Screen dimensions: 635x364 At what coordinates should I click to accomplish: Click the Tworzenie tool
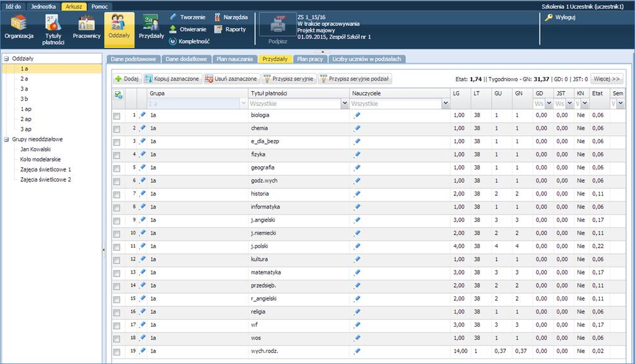[187, 17]
